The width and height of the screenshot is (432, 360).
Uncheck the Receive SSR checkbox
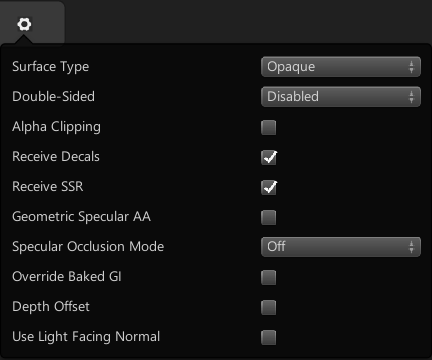click(269, 187)
